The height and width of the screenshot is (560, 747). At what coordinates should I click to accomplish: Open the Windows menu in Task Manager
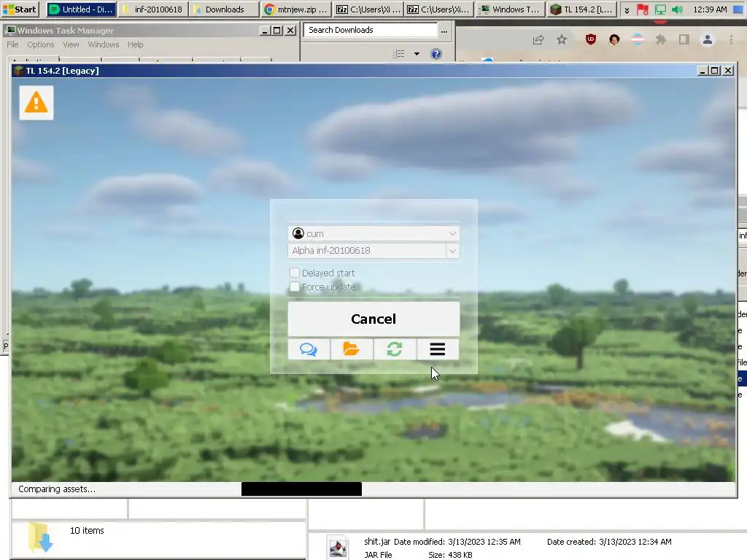pyautogui.click(x=104, y=44)
